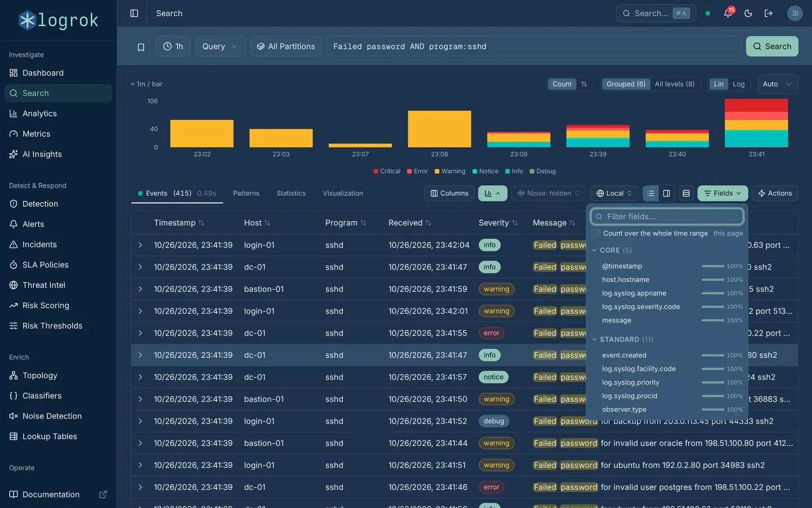Open the 1h time range dropdown

(173, 46)
